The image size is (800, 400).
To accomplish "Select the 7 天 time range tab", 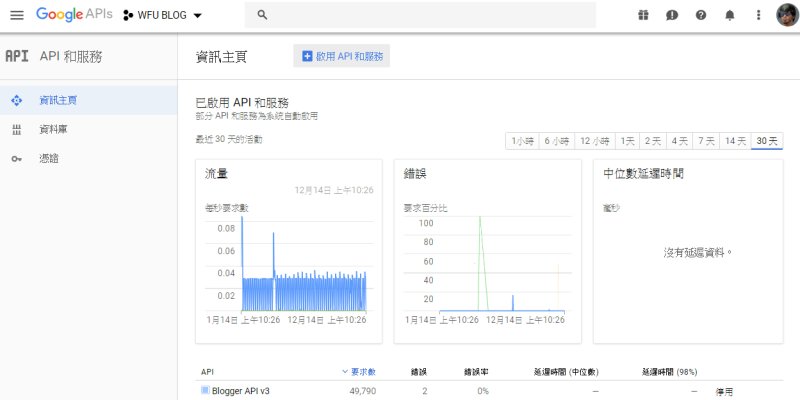I will [706, 141].
